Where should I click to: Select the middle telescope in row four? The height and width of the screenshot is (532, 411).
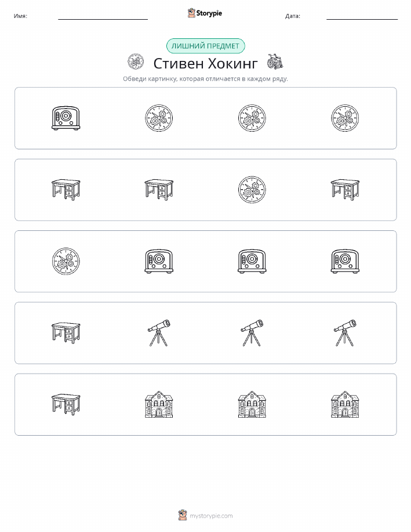click(252, 333)
